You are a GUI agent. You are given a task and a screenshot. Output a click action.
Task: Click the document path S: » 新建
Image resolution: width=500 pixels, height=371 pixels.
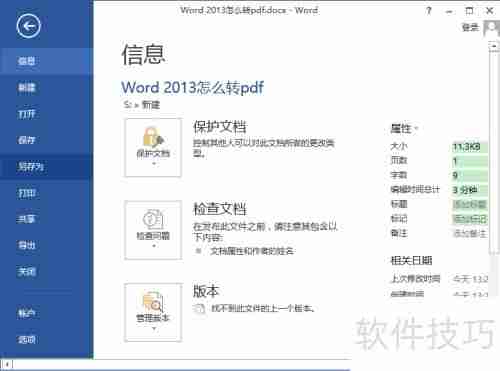[142, 105]
